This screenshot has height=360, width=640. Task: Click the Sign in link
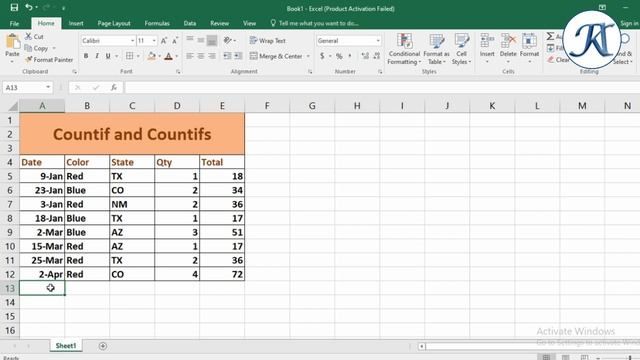pyautogui.click(x=629, y=23)
